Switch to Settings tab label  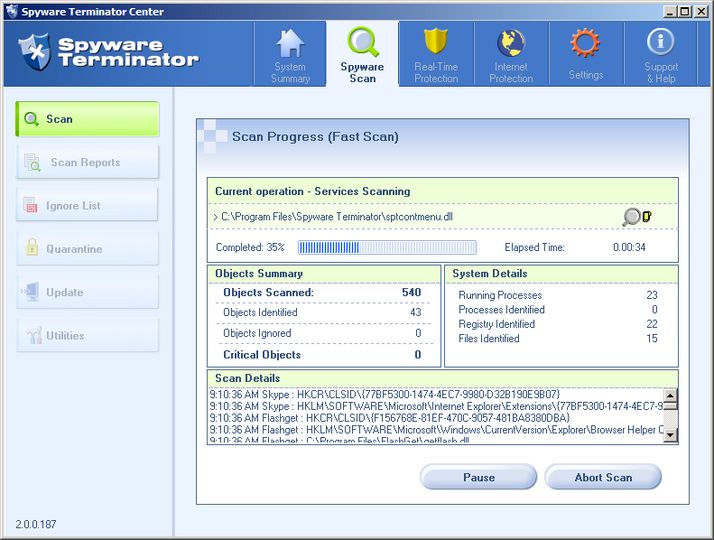(x=586, y=75)
